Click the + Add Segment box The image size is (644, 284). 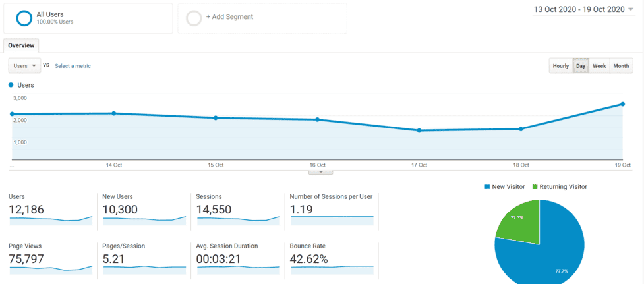262,18
